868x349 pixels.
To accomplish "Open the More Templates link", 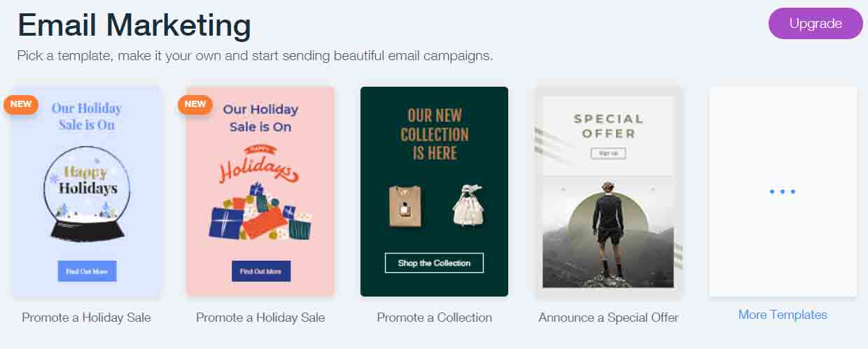I will tap(783, 315).
